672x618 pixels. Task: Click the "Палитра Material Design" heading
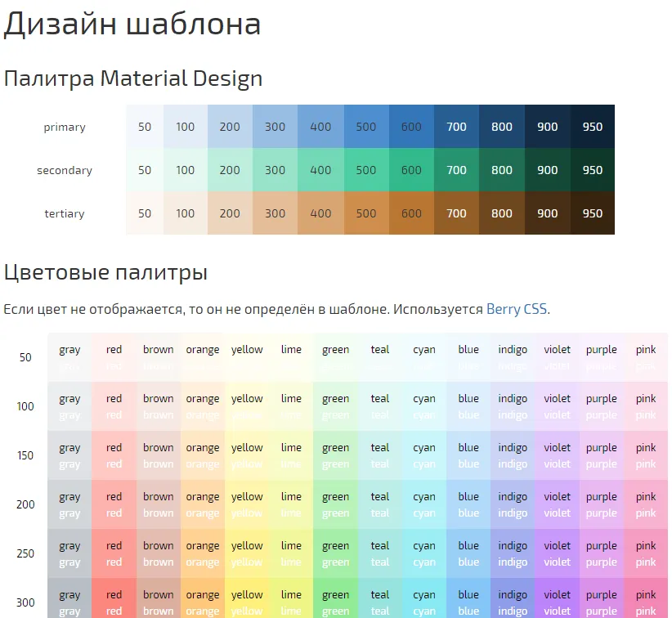(133, 78)
